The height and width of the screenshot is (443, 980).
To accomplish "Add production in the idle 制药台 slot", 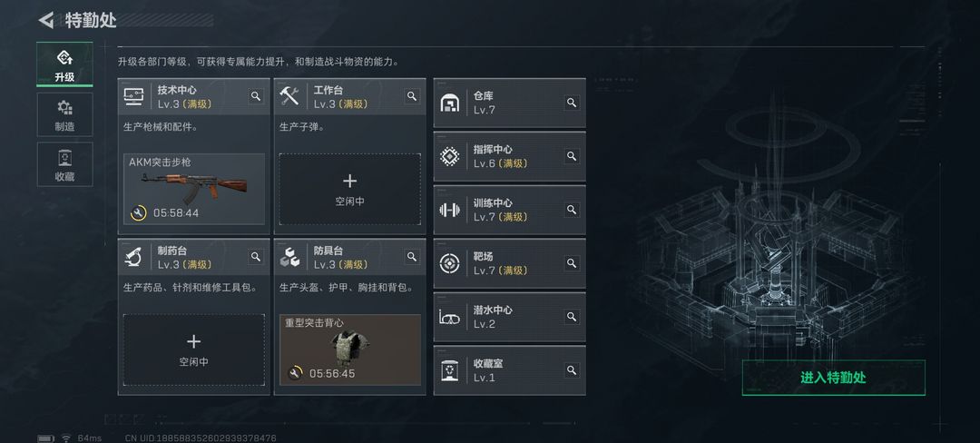I will click(194, 349).
